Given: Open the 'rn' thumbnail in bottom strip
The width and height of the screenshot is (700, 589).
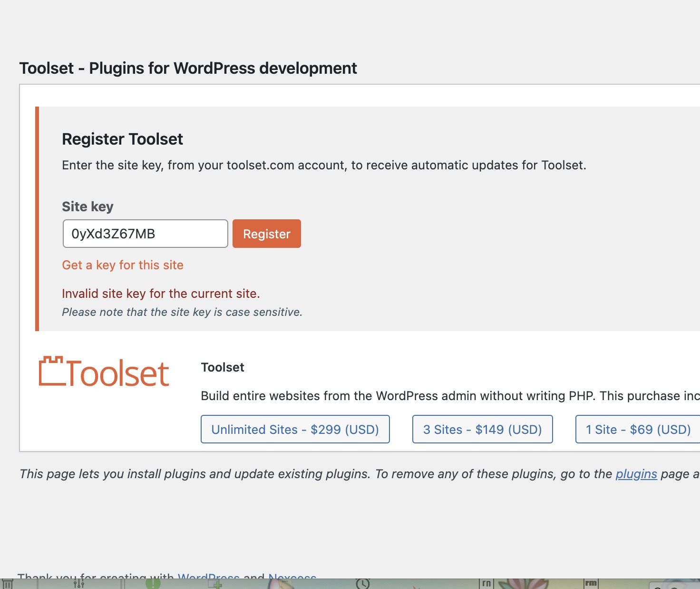Looking at the screenshot, I should click(486, 584).
